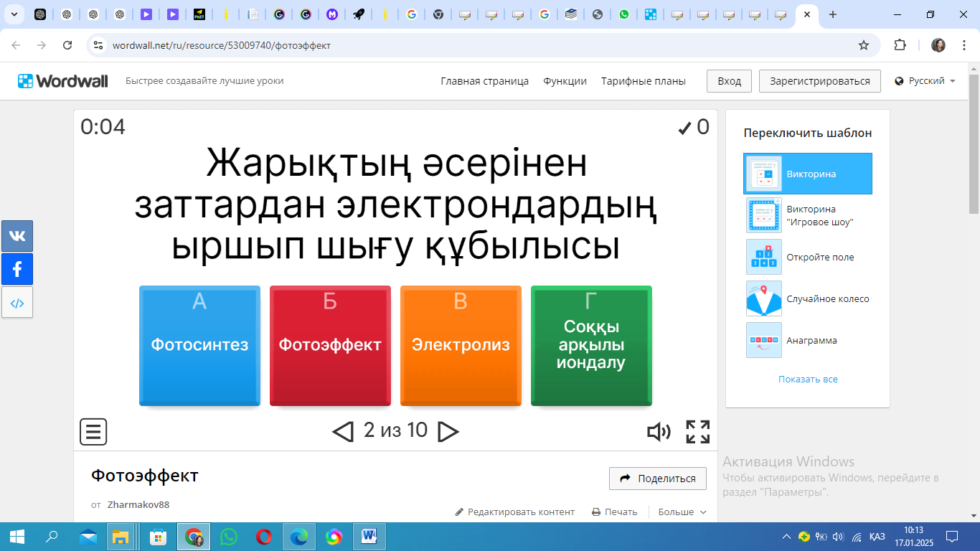The height and width of the screenshot is (551, 980).
Task: Expand the Русский language dropdown
Action: click(x=925, y=81)
